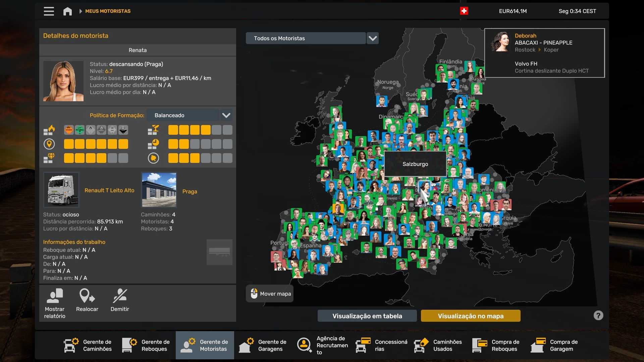This screenshot has height=362, width=644.
Task: Click the home icon in breadcrumb
Action: [67, 11]
